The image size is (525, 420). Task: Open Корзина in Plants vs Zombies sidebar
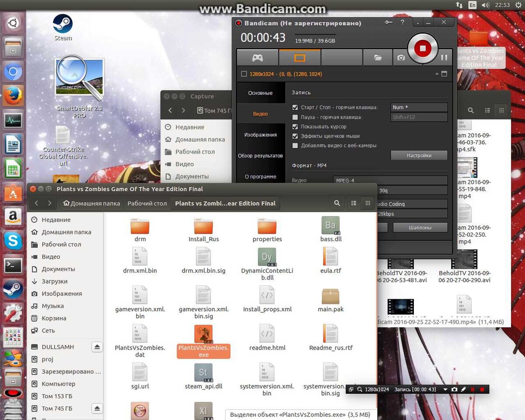pyautogui.click(x=54, y=318)
